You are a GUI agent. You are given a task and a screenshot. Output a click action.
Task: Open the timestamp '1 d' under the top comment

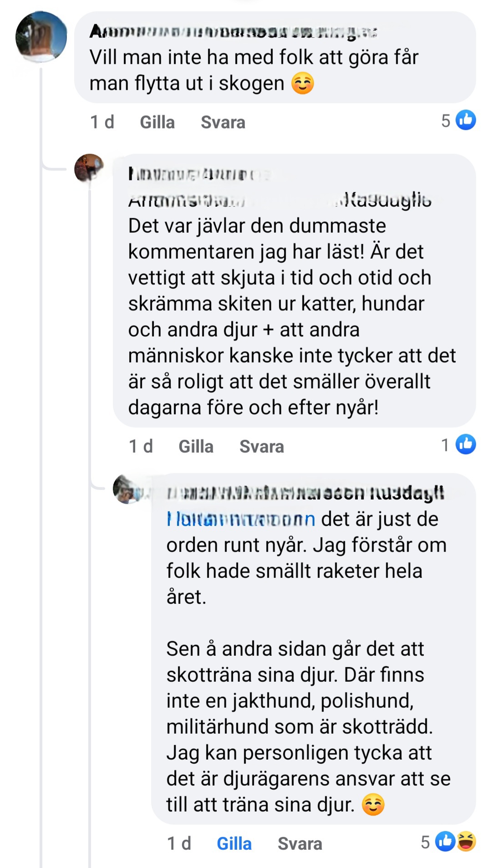102,122
